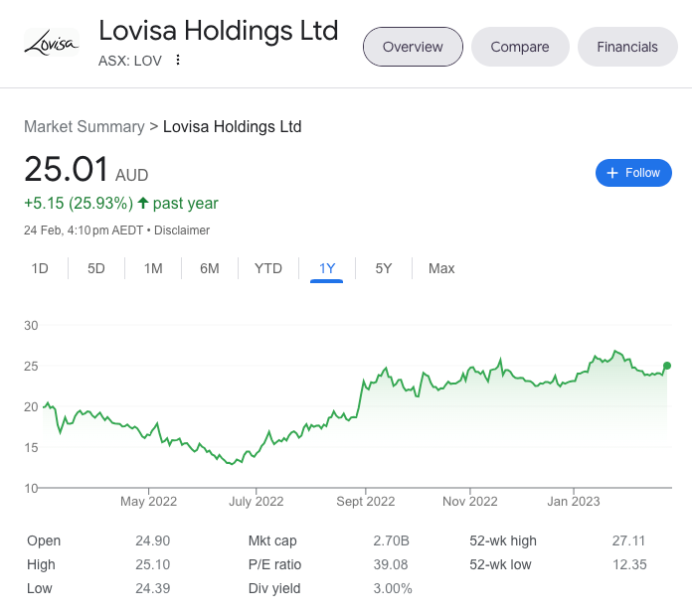Follow Lovisa Holdings stock
This screenshot has height=616, width=692.
(x=633, y=173)
